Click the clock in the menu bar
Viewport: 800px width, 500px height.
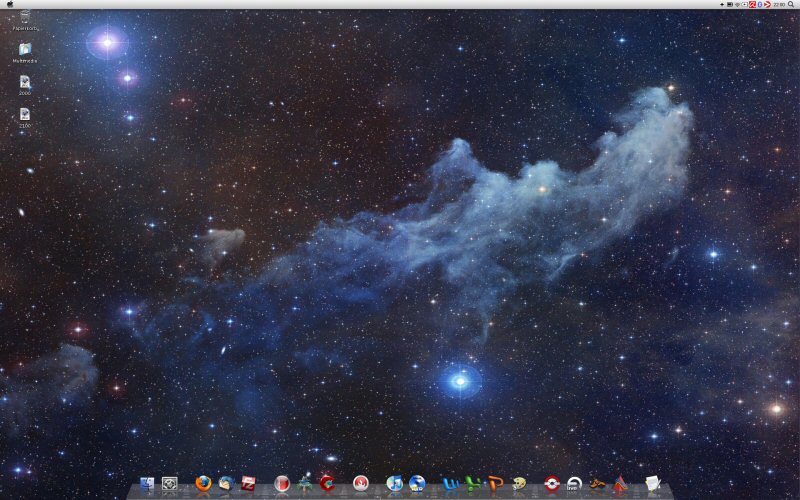pos(779,5)
